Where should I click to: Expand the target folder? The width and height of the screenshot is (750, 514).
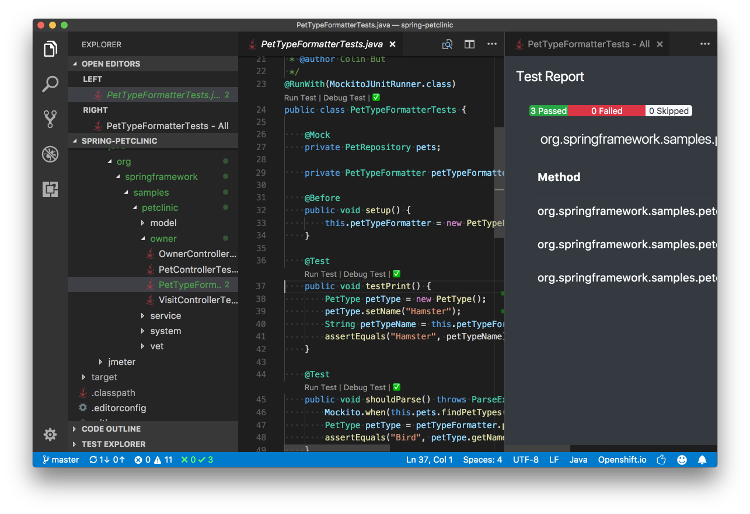pos(84,377)
